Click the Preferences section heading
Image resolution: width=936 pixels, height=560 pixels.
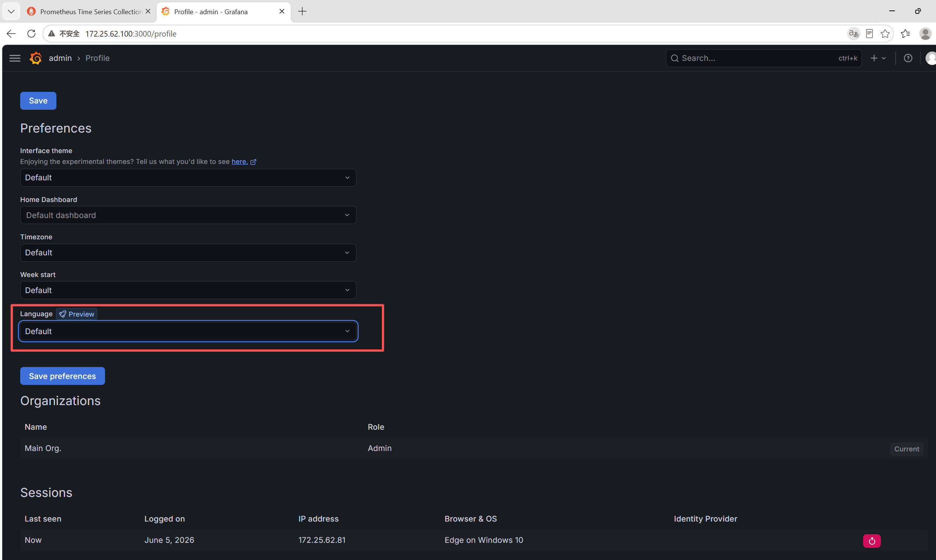click(x=56, y=128)
